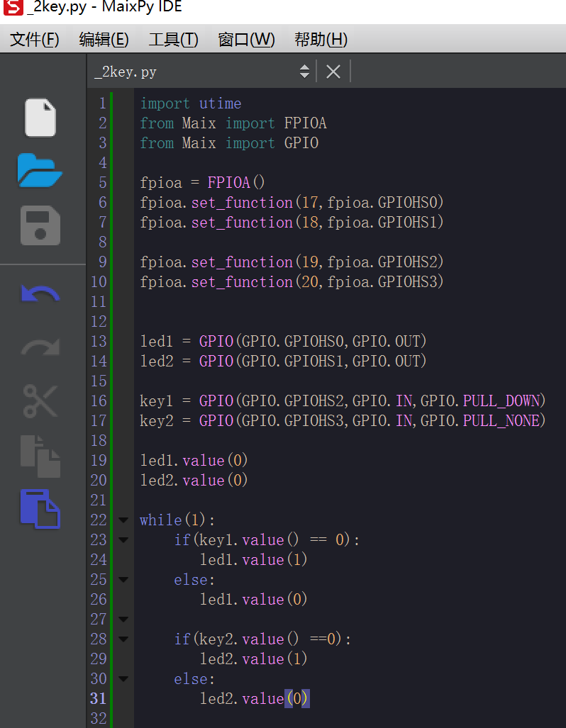The width and height of the screenshot is (566, 728).
Task: Open the 编辑(E) menu
Action: point(104,40)
